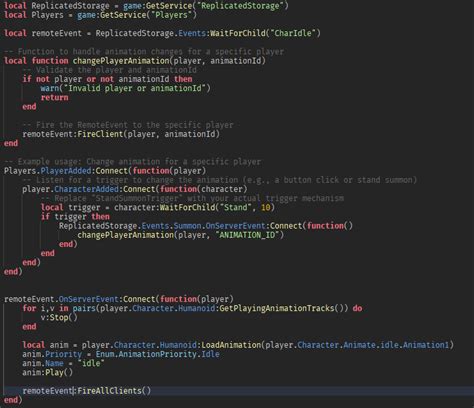Click the comment starting 'Example usage: Change animation'
The width and height of the screenshot is (474, 408).
point(132,162)
